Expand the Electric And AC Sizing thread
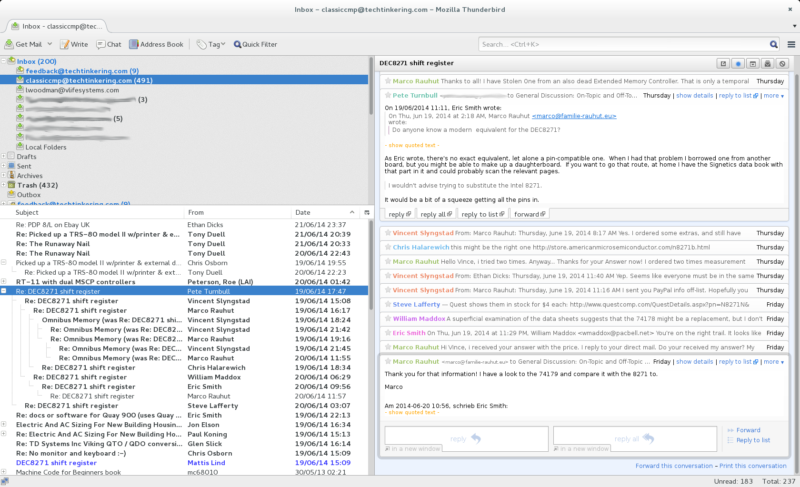The height and width of the screenshot is (487, 800). pos(4,424)
